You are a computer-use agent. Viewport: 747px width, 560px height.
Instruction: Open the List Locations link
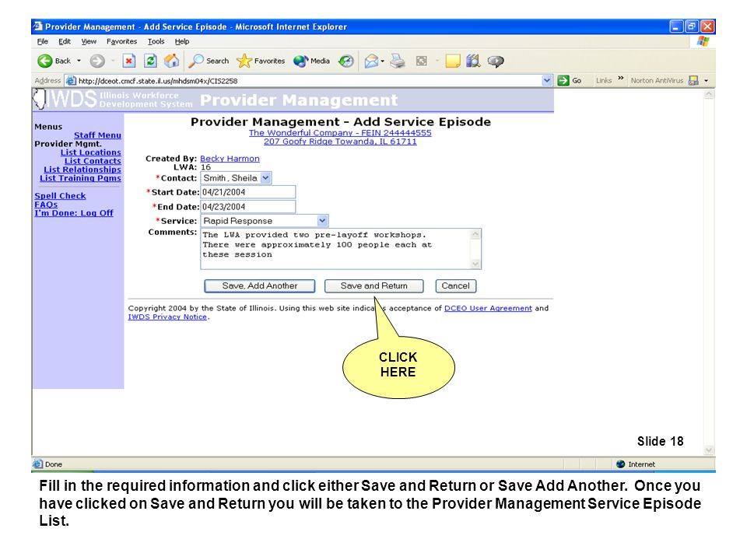[90, 152]
